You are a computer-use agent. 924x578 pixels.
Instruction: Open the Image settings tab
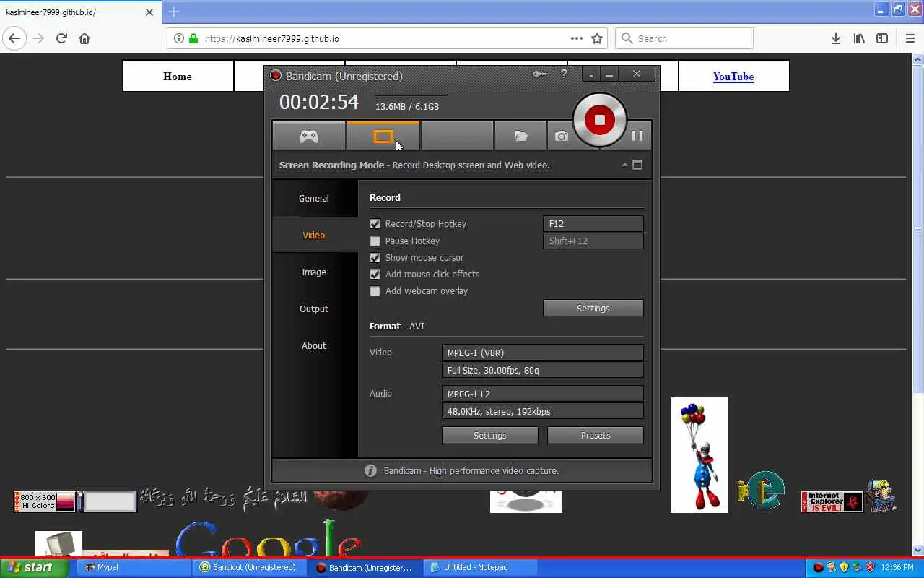tap(314, 272)
